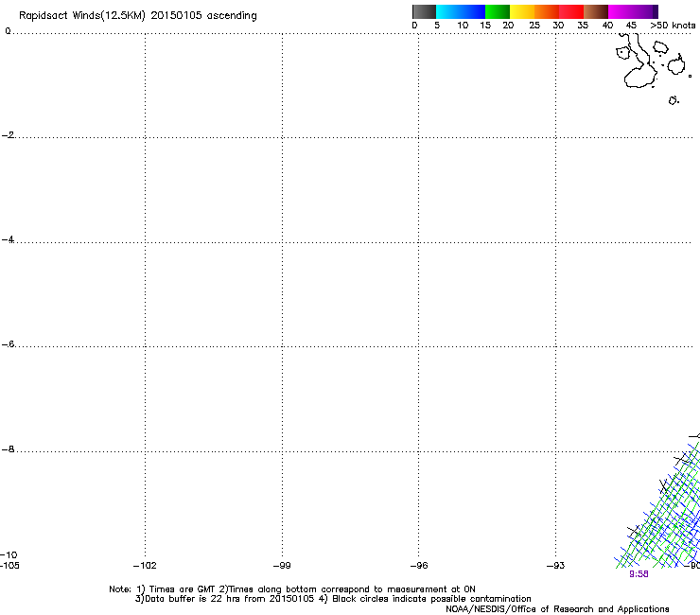Click the 'Data buffer is 22 hrs' note line
The height and width of the screenshot is (615, 700).
(x=333, y=599)
